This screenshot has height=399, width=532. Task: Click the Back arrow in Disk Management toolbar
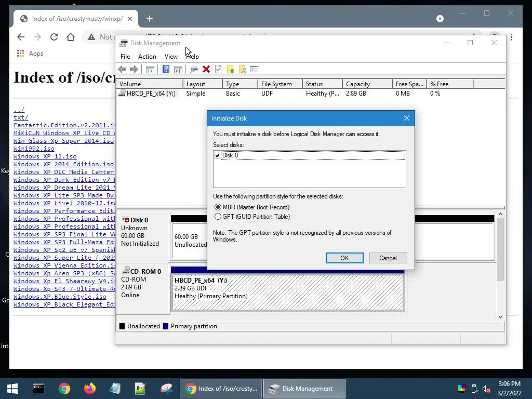point(122,70)
